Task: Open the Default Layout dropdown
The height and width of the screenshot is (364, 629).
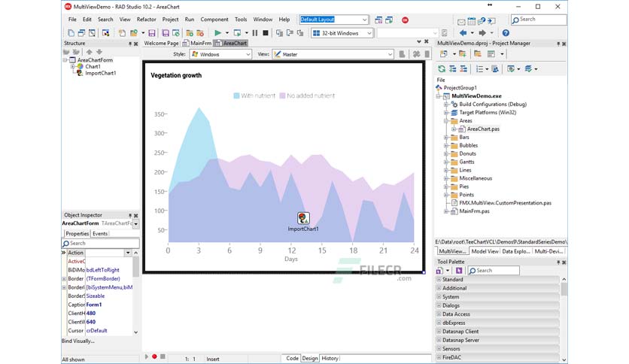Action: [x=365, y=20]
